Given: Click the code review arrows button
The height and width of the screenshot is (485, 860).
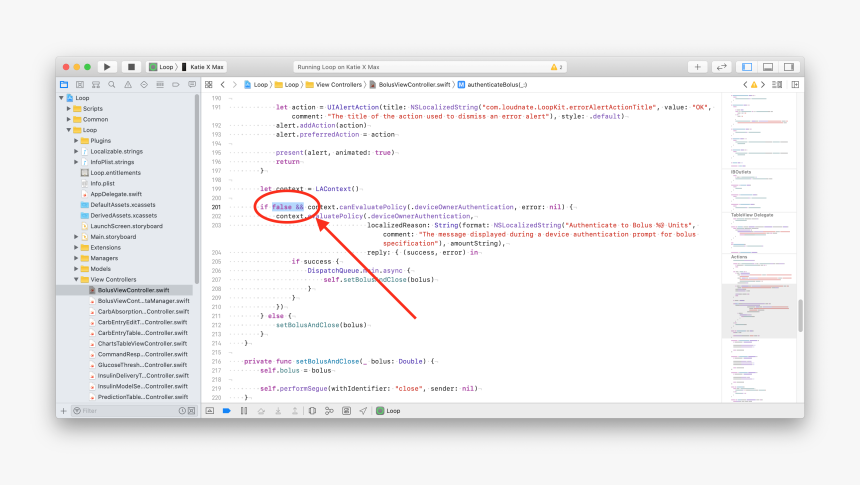Looking at the screenshot, I should [721, 67].
